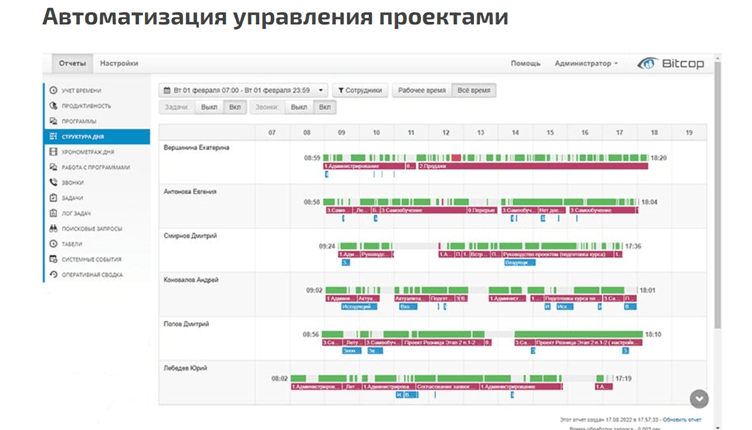This screenshot has height=430, width=752.
Task: Open the Звонки phone icon
Action: pos(52,183)
